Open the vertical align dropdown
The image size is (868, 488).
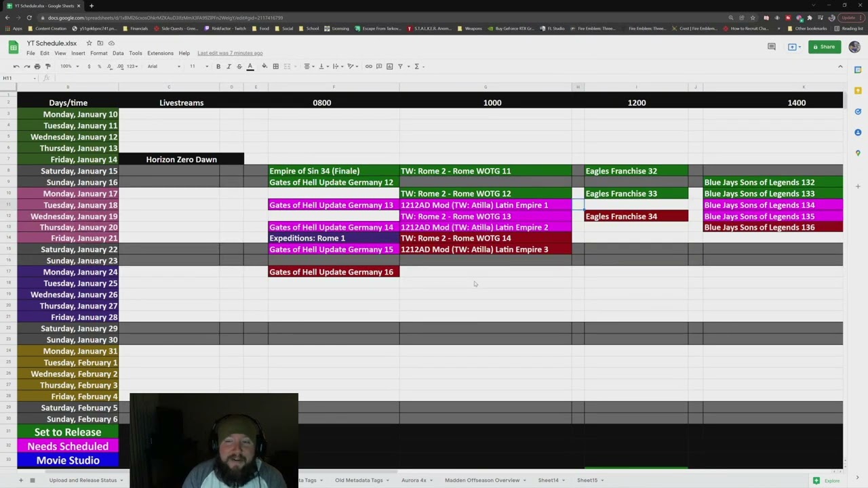point(323,66)
